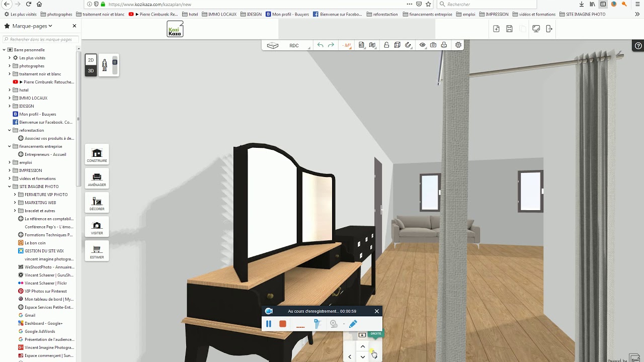Rotate camera left with the left arrow

pyautogui.click(x=350, y=357)
